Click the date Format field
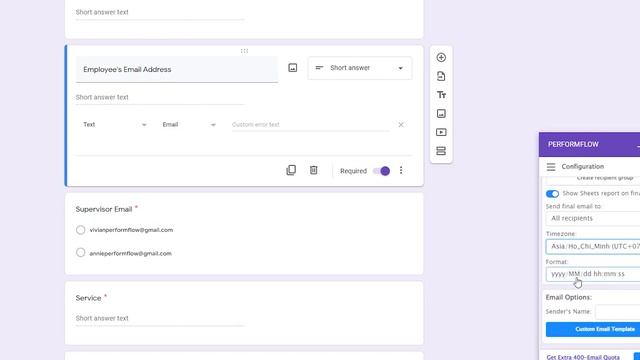This screenshot has height=360, width=640. pos(593,274)
